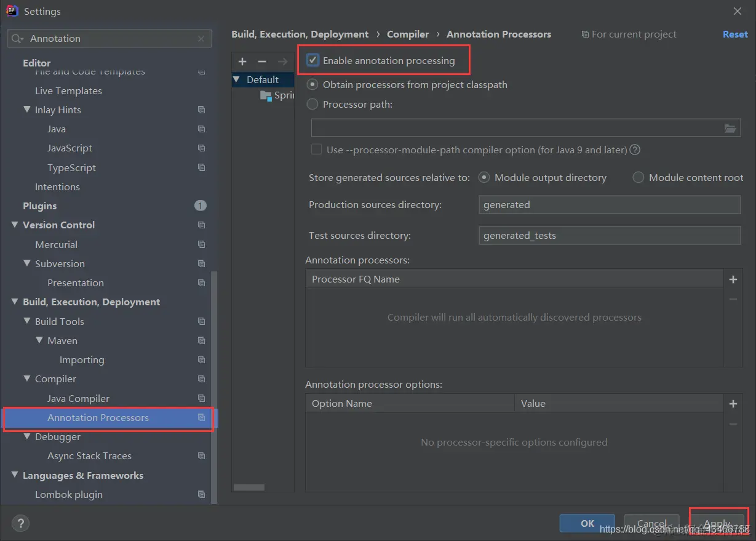Click Compiler in the breadcrumb
This screenshot has width=756, height=541.
click(408, 34)
